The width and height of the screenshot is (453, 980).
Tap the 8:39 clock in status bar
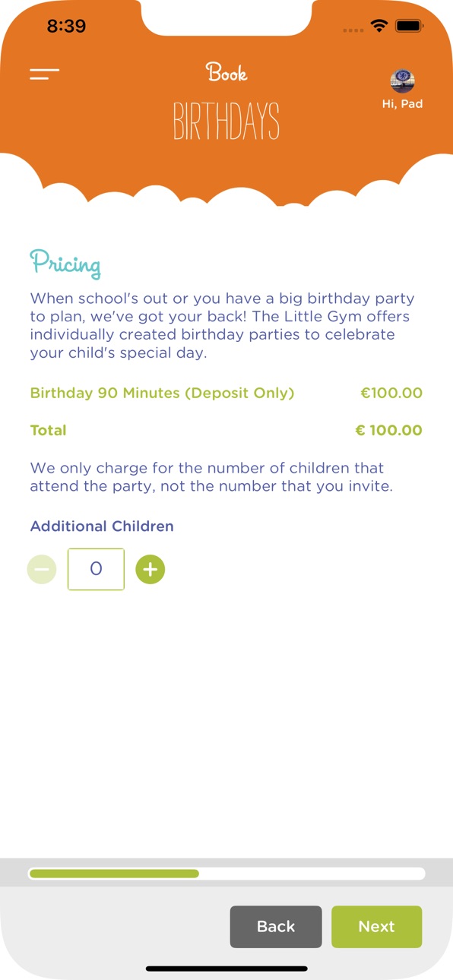(66, 26)
